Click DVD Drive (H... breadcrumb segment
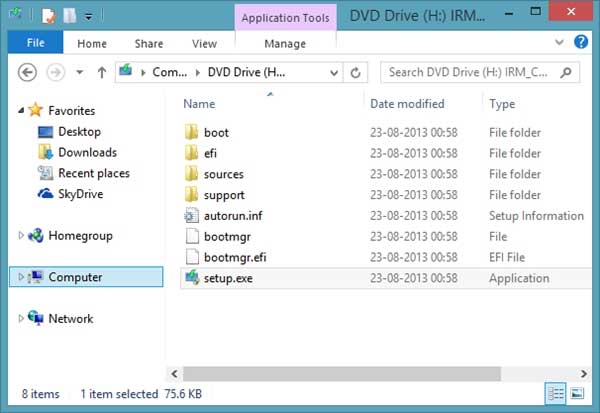The width and height of the screenshot is (600, 413). coord(246,72)
